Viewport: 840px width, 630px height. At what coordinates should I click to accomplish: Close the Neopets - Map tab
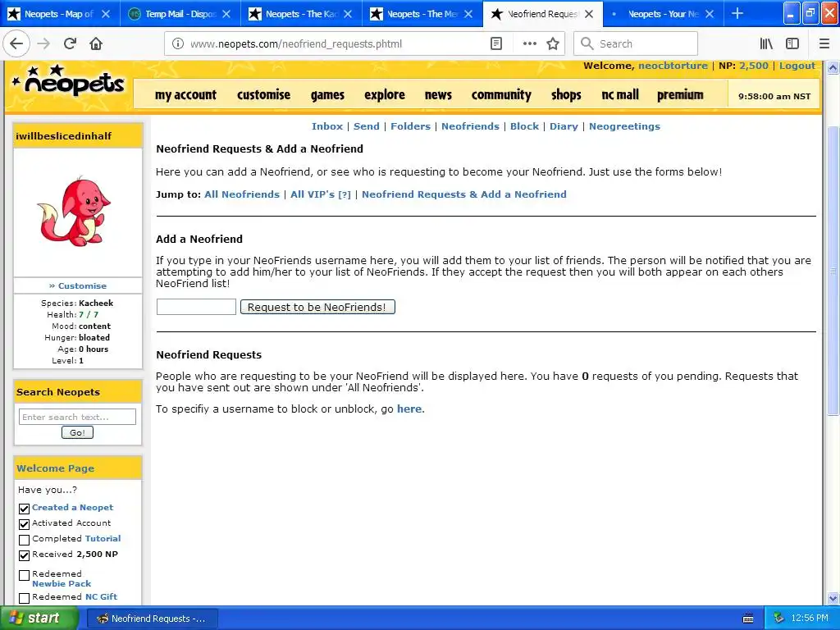[x=106, y=14]
